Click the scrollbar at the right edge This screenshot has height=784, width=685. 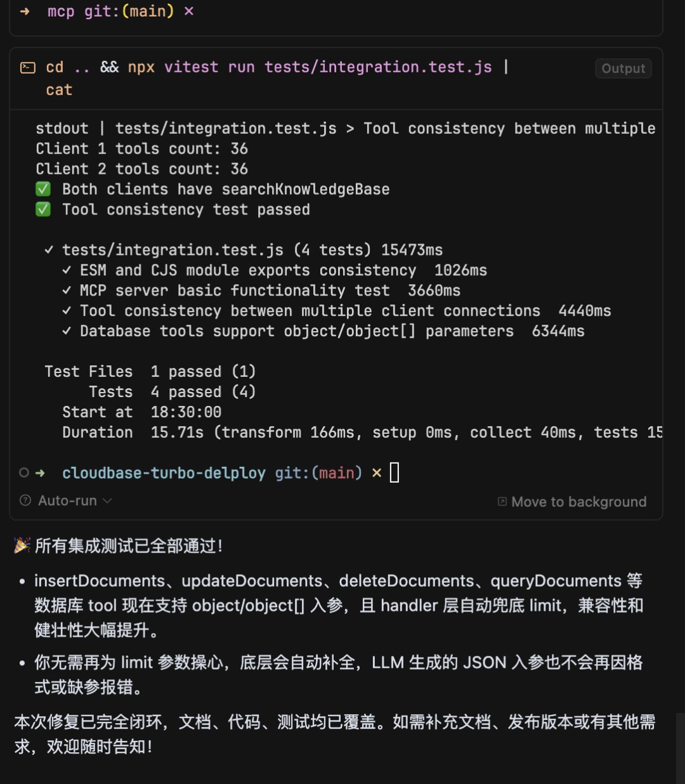tap(680, 748)
